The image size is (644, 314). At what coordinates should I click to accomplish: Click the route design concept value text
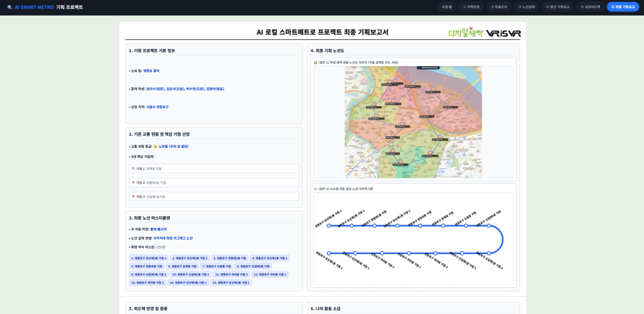tap(173, 238)
